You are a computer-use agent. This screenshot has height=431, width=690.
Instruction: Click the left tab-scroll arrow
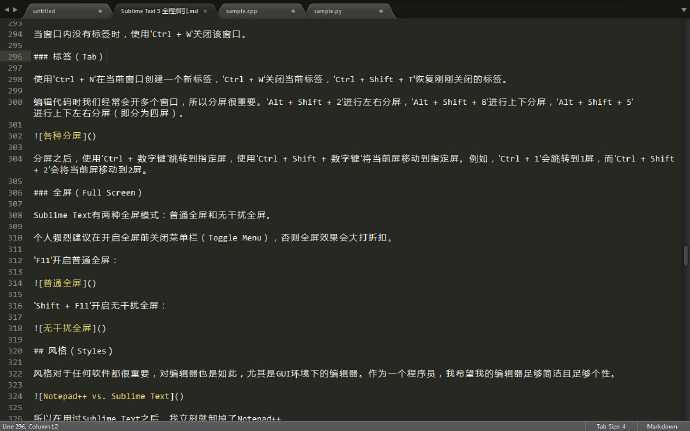click(x=6, y=9)
